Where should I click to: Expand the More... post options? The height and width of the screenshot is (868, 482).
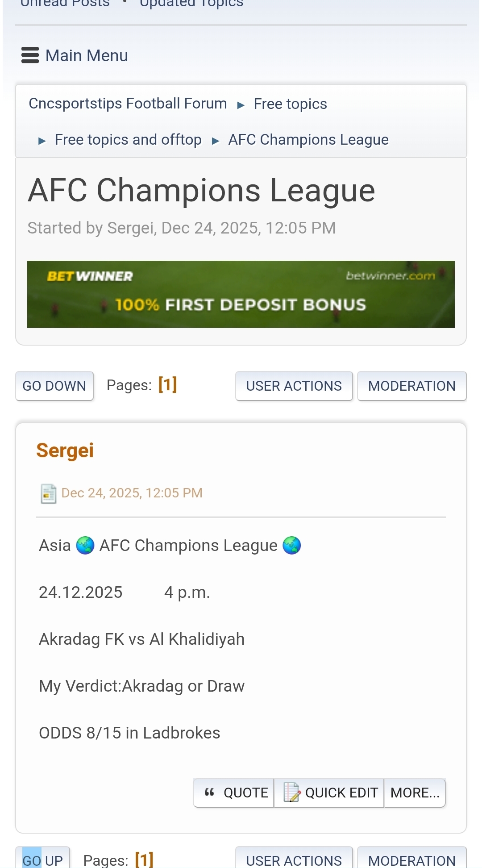tap(415, 793)
